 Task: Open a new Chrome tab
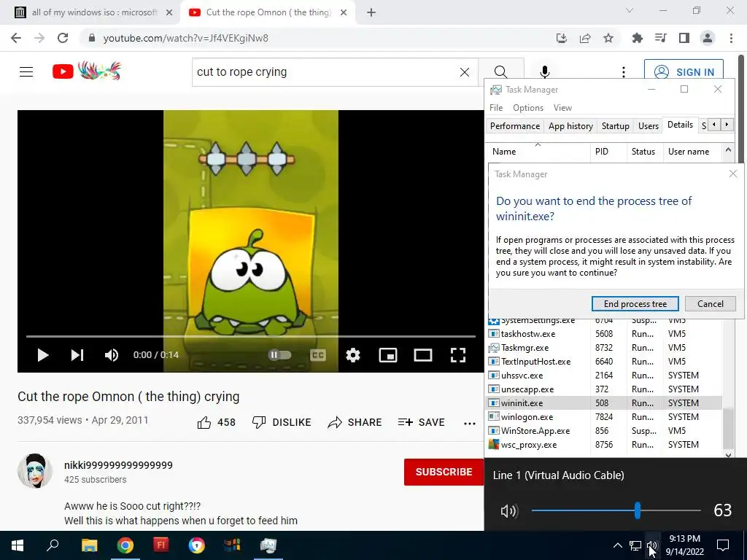(371, 12)
